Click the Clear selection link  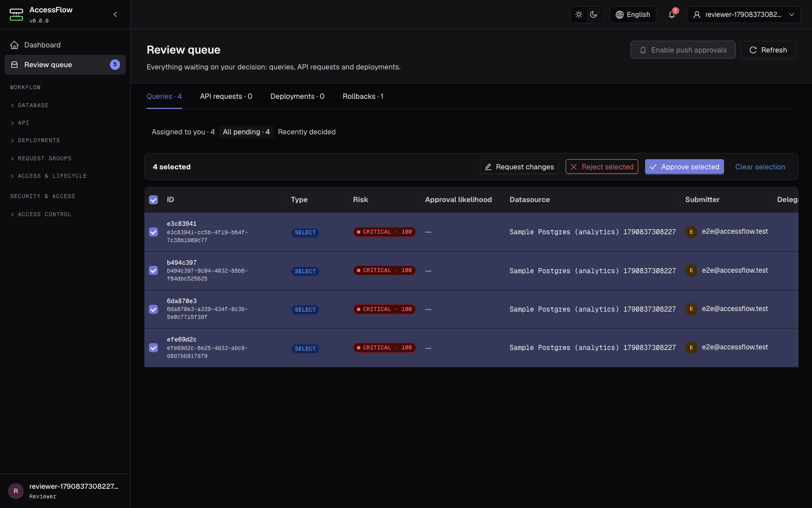[x=760, y=167]
